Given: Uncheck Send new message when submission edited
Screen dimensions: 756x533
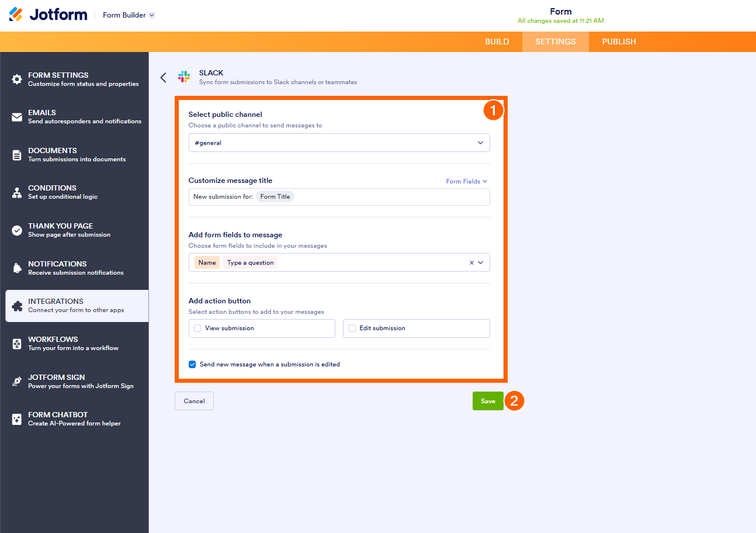Looking at the screenshot, I should pos(192,365).
